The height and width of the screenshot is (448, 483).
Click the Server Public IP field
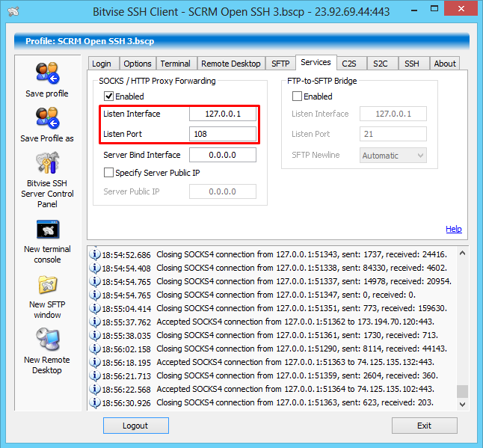(223, 191)
